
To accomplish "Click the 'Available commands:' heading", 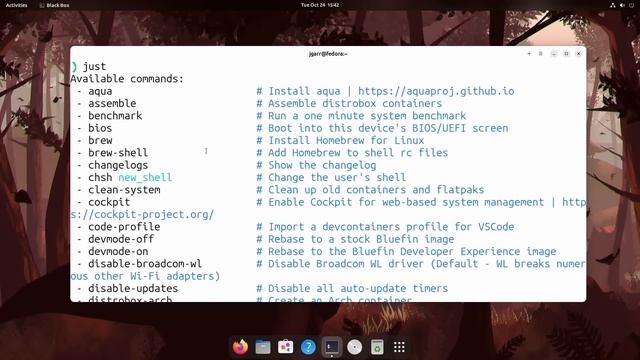I will point(127,78).
